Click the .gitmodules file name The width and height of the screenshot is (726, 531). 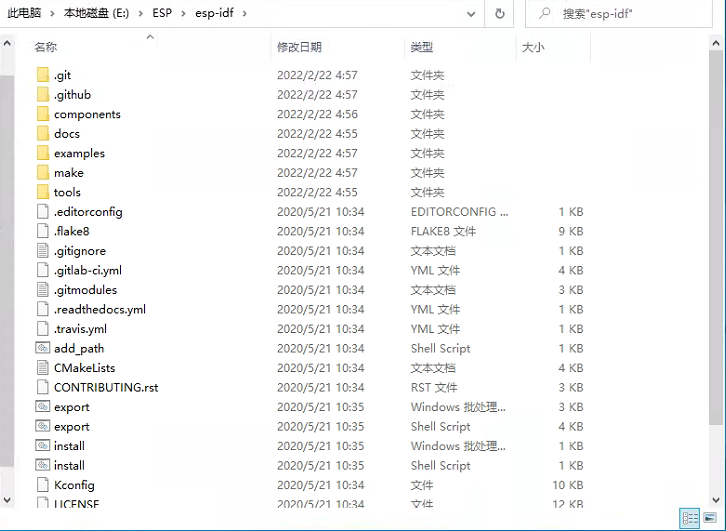click(85, 289)
